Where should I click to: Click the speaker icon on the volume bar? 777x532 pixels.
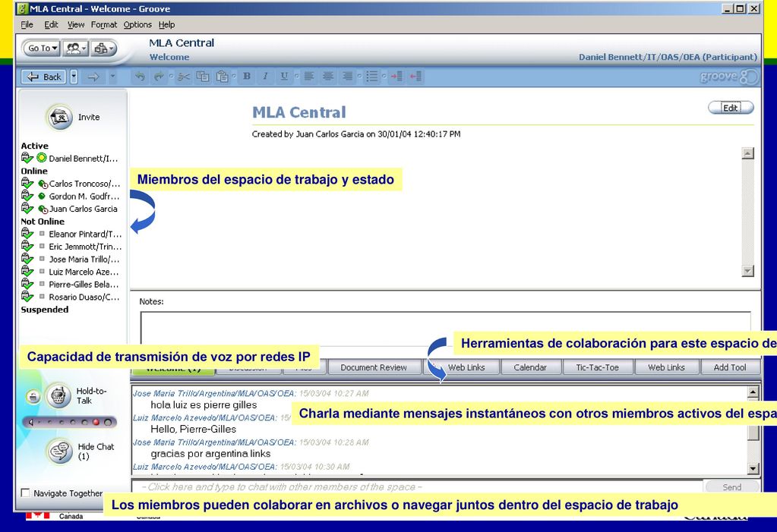pos(30,423)
